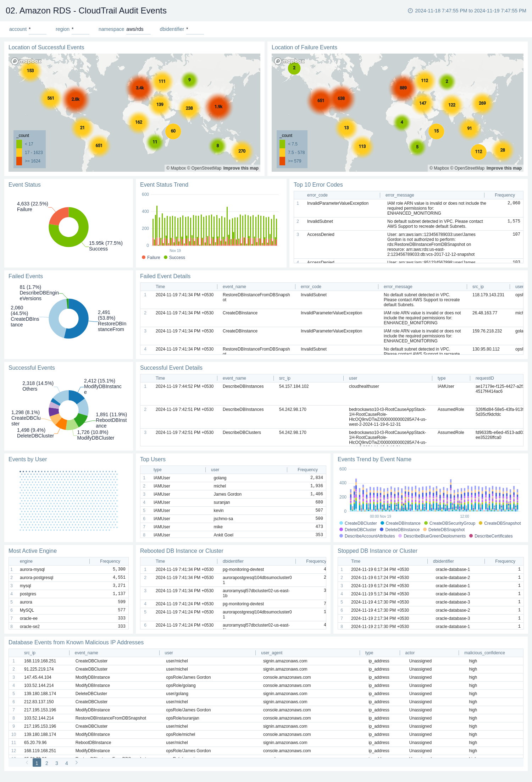
Task: Switch to page 4 of malicious IP table
Action: (x=66, y=763)
